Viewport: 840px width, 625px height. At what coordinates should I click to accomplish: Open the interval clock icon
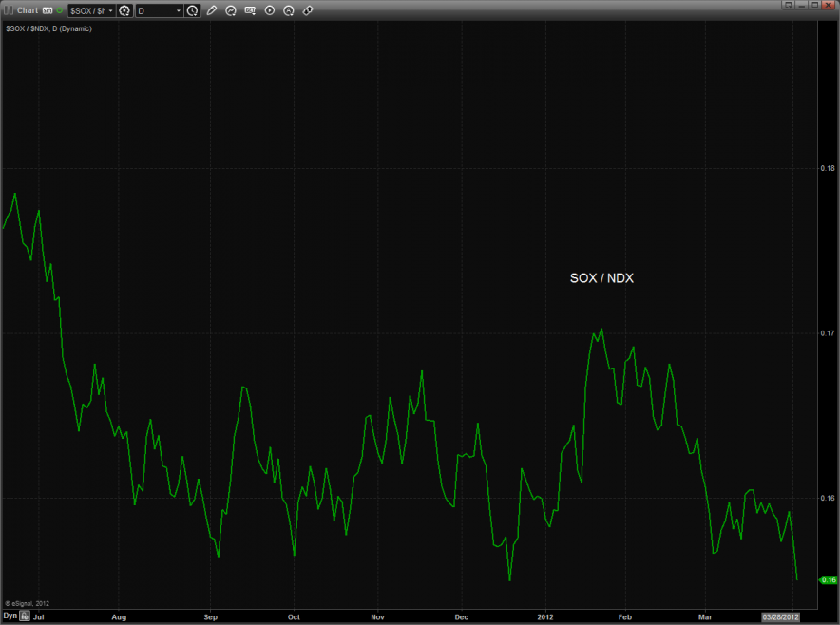click(x=193, y=10)
